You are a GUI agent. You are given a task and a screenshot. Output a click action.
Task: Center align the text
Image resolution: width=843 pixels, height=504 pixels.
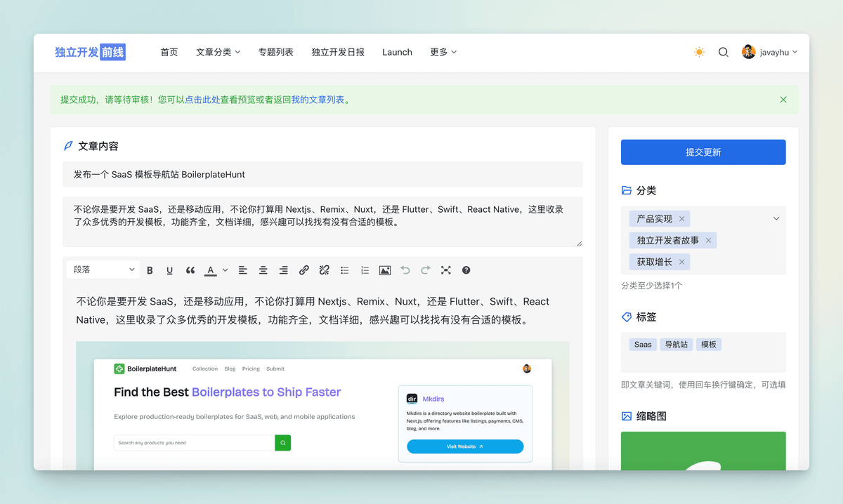263,270
